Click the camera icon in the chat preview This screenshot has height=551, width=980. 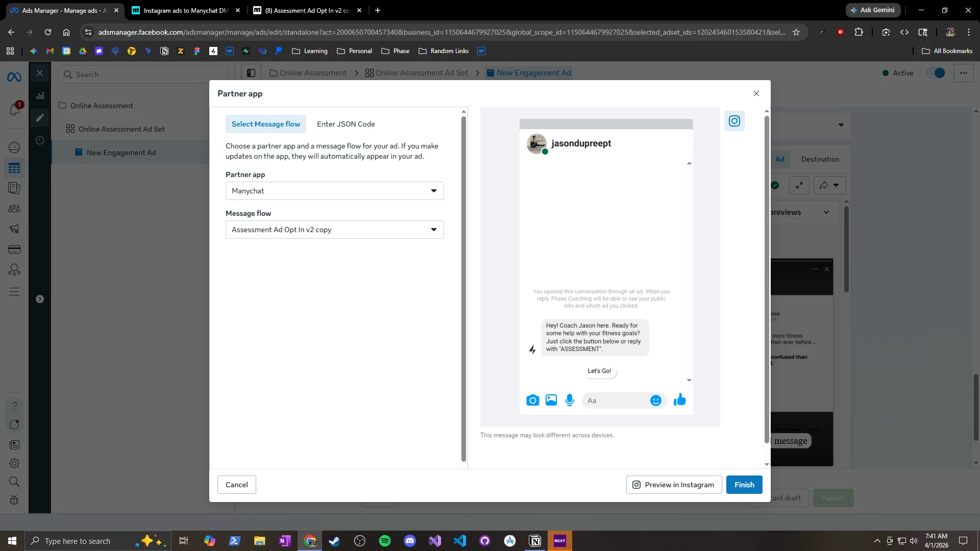pos(532,400)
